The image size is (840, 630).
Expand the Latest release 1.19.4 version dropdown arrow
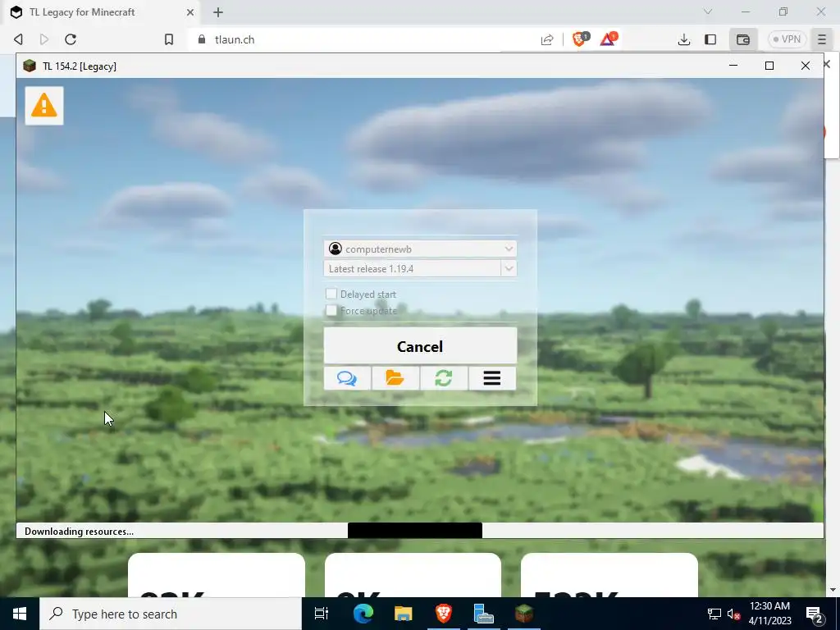pyautogui.click(x=509, y=268)
